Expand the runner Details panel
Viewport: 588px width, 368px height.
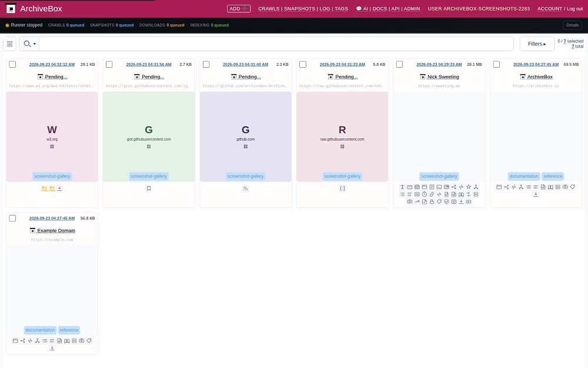click(572, 25)
